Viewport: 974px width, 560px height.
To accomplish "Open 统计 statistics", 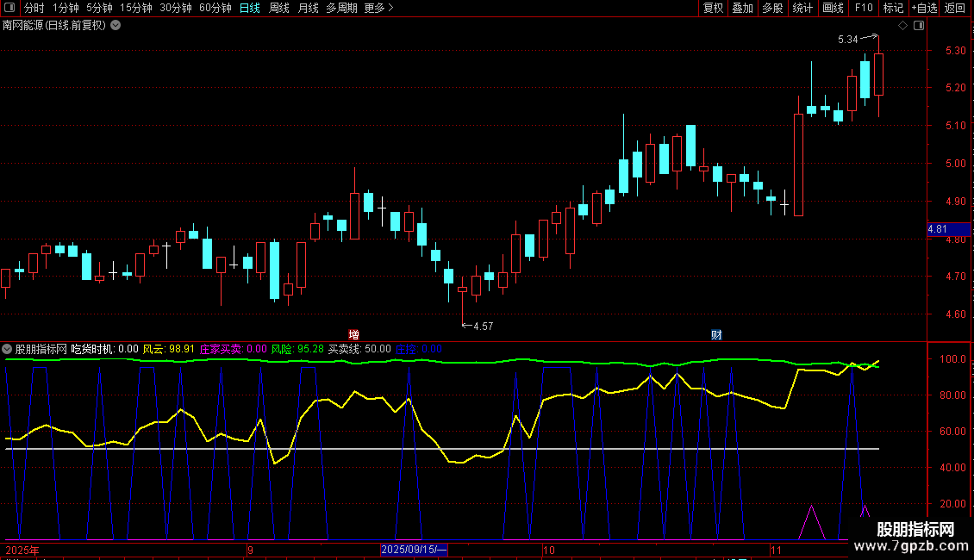I will tap(802, 8).
